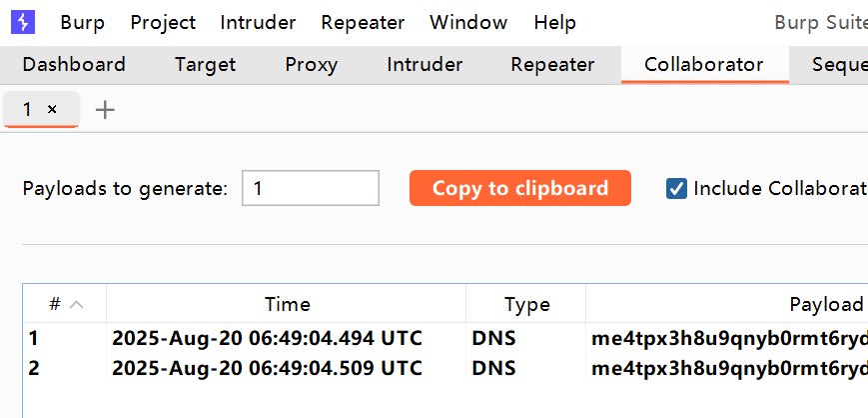Click Copy to clipboard button
This screenshot has width=868, height=418.
[520, 188]
